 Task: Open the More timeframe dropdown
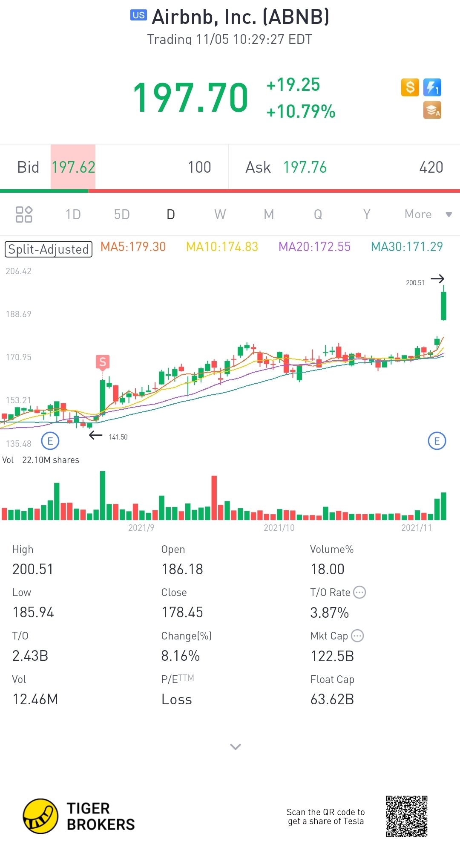click(x=428, y=214)
